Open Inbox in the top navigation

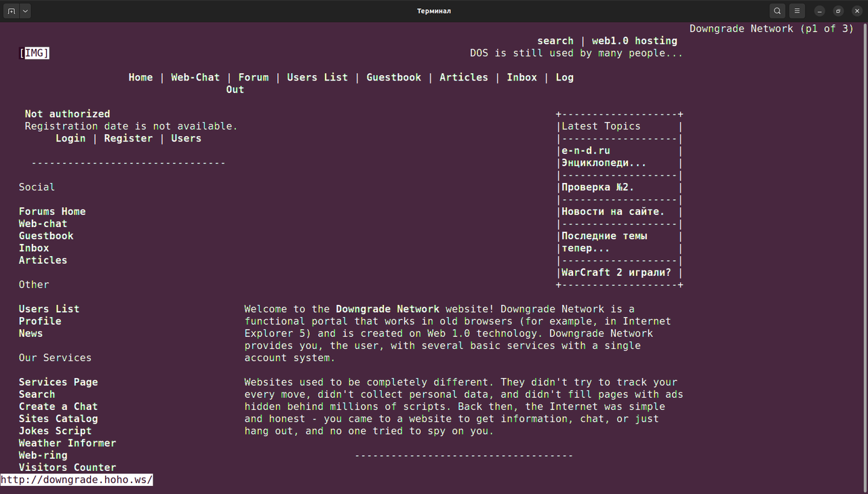521,77
